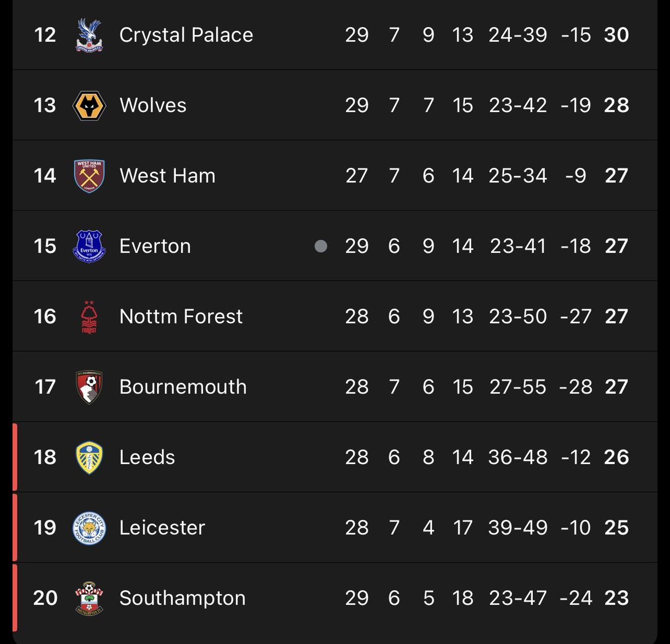Viewport: 670px width, 644px height.
Task: Tap the Wolves wolf-head badge
Action: 89,105
